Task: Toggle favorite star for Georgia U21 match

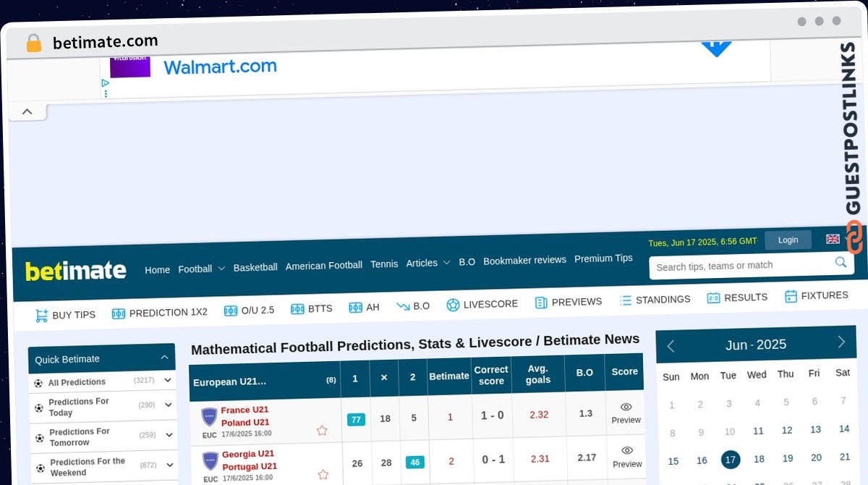Action: coord(323,475)
